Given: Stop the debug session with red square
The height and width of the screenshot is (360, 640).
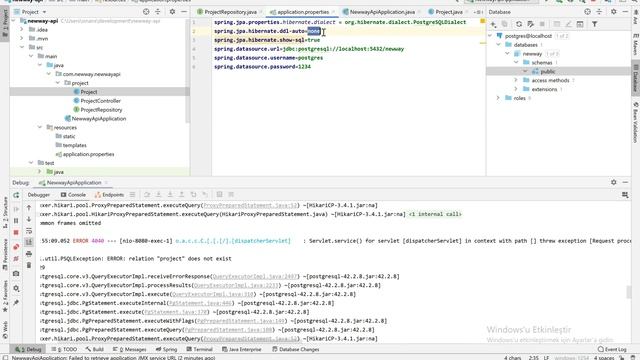Looking at the screenshot, I should click(16, 233).
